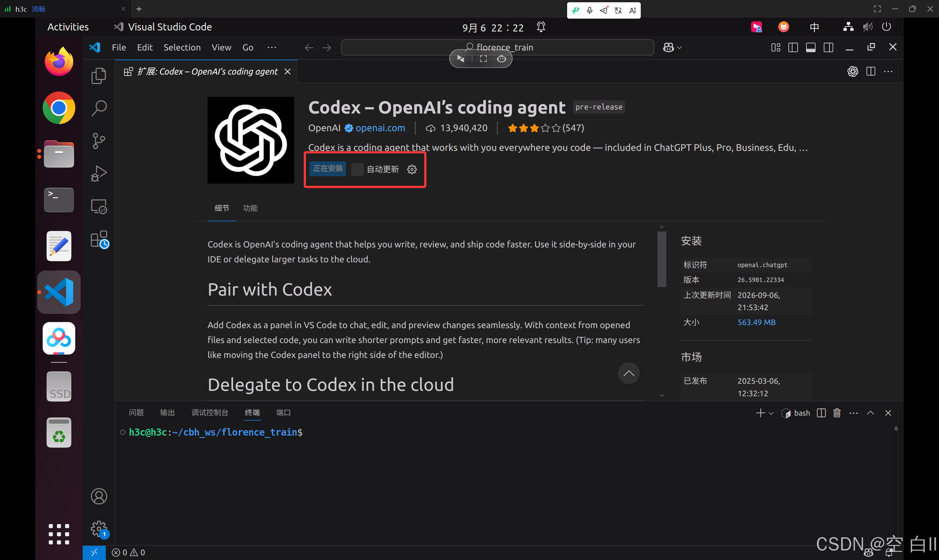Click the extension settings gear icon
Screen dimensions: 939x560
(x=412, y=169)
